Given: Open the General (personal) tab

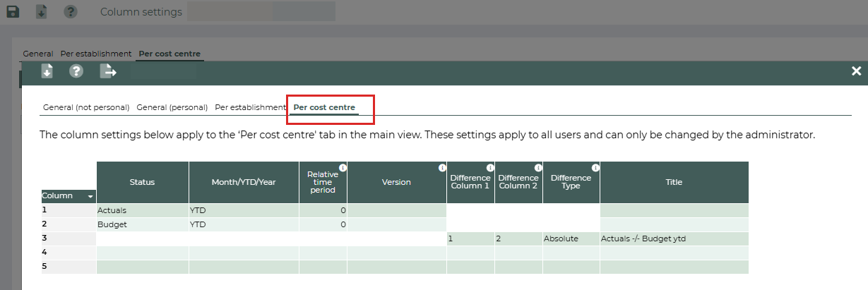Looking at the screenshot, I should click(x=172, y=107).
